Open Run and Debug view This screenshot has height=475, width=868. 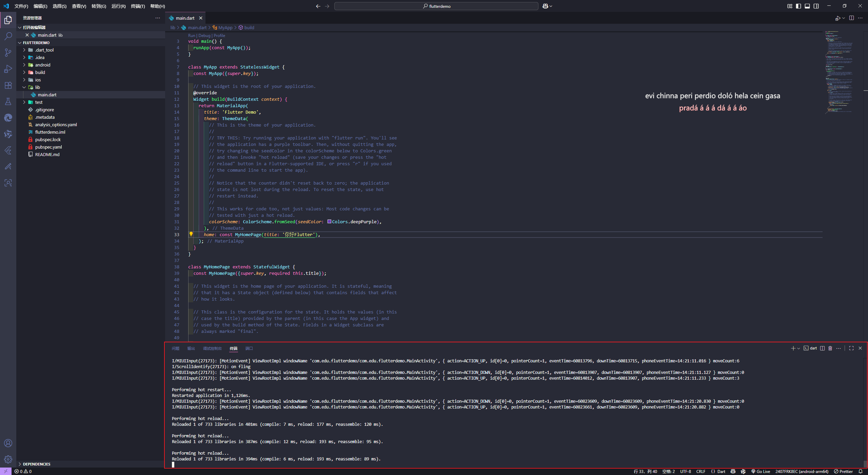click(x=8, y=69)
